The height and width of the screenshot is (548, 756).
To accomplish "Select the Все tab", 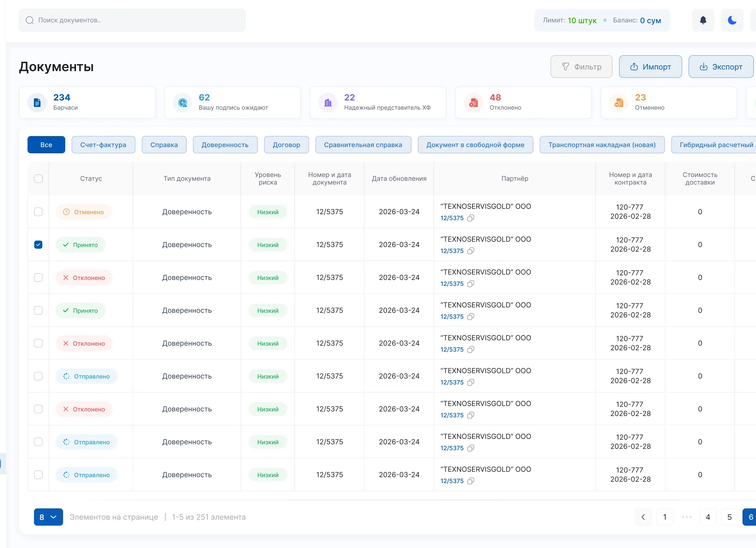I will [46, 145].
